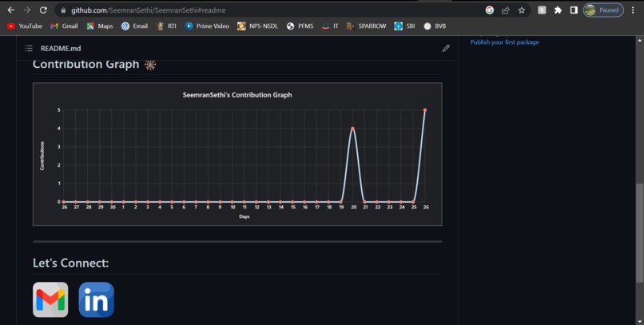Viewport: 644px width, 325px height.
Task: Click the chart title SeemranSethi's Contribution Graph
Action: 237,95
